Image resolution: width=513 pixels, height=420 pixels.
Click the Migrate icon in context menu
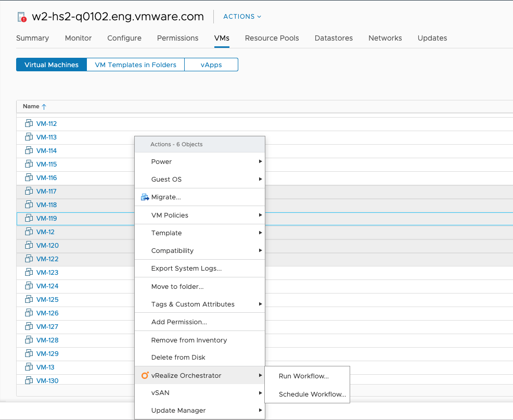pos(145,197)
